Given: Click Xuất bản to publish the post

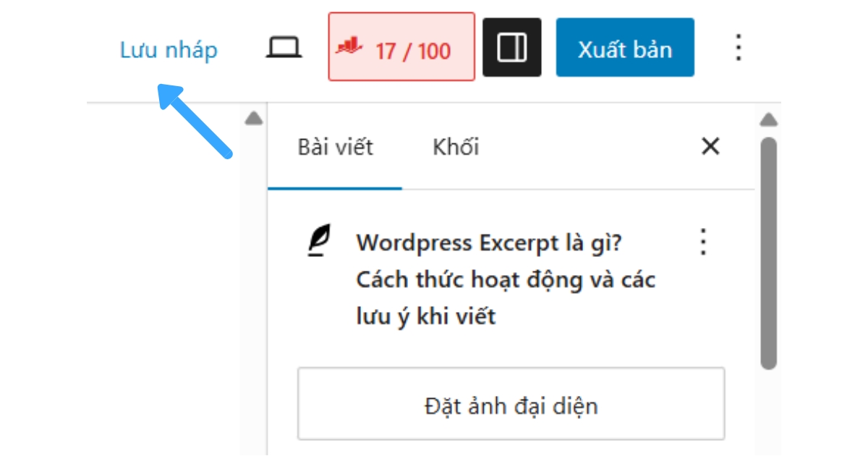Looking at the screenshot, I should (x=625, y=48).
